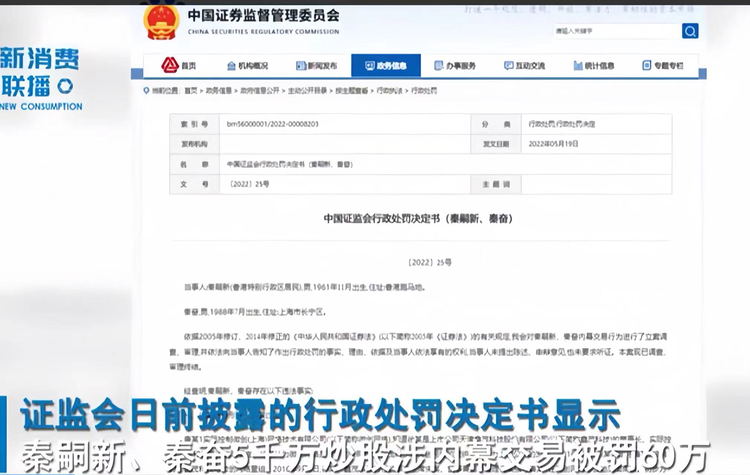The width and height of the screenshot is (750, 475).
Task: Select index number bm56000001/2022-00008203
Action: coord(272,124)
